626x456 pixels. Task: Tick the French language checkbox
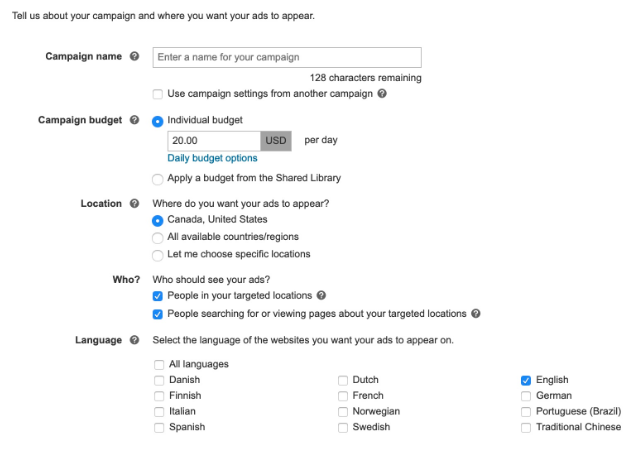tap(343, 396)
